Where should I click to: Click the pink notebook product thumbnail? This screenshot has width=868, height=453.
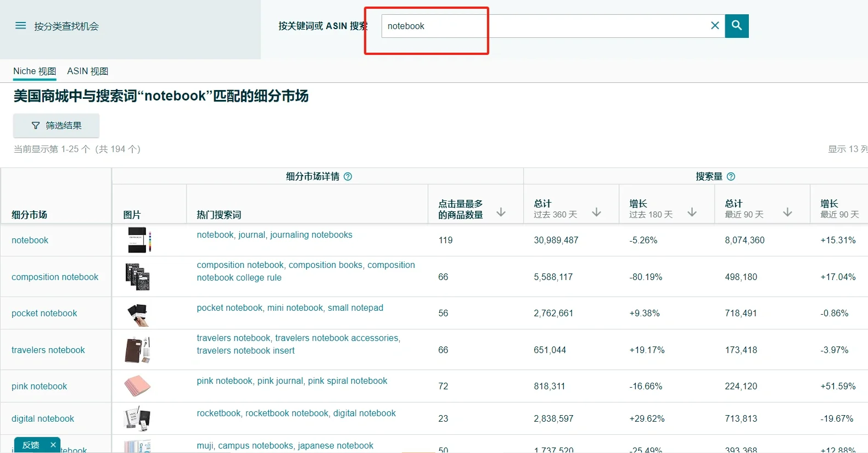coord(137,386)
